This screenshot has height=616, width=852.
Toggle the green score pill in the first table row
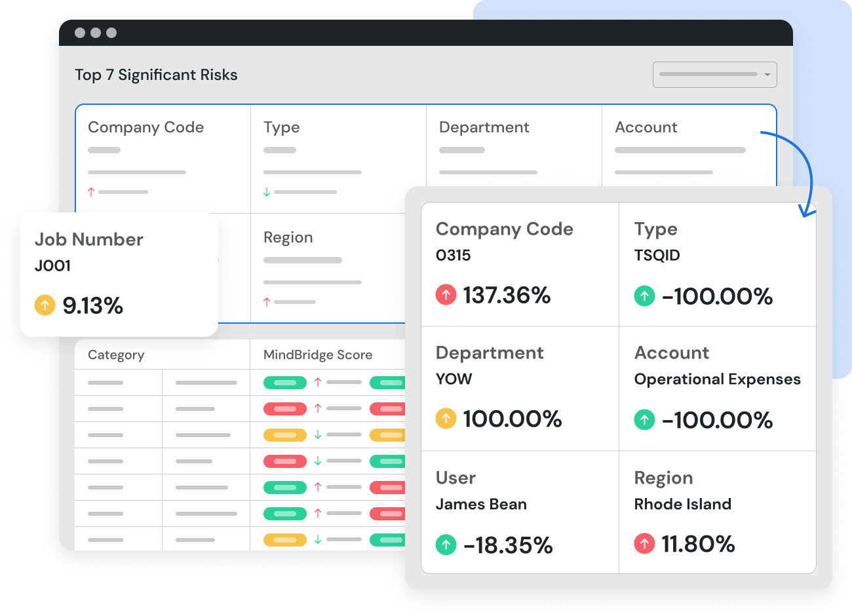point(284,382)
